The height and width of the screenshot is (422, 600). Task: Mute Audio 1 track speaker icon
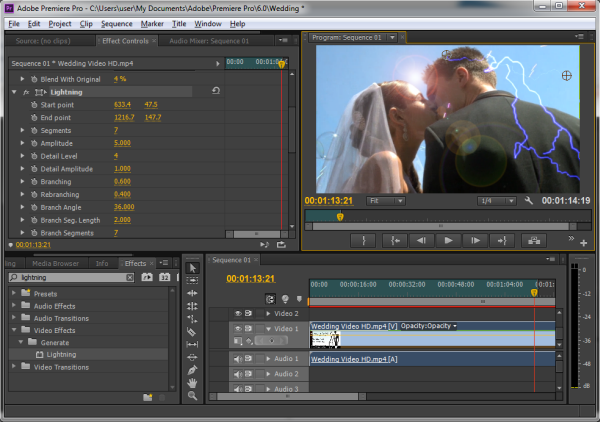tap(238, 359)
